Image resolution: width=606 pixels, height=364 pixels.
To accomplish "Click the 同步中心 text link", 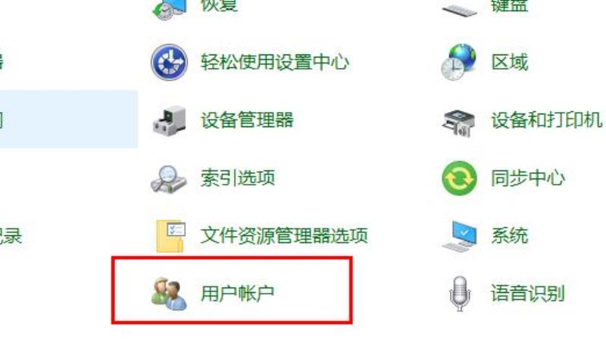I will click(x=528, y=178).
